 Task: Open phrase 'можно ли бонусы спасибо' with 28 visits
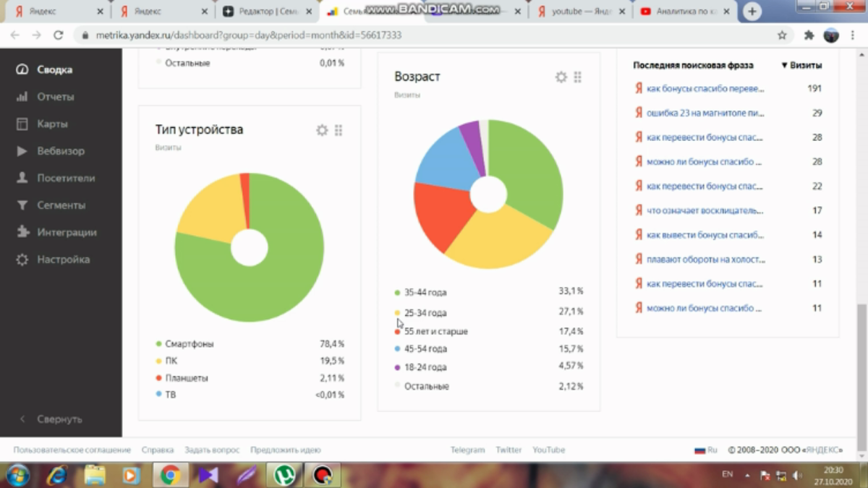(x=704, y=162)
